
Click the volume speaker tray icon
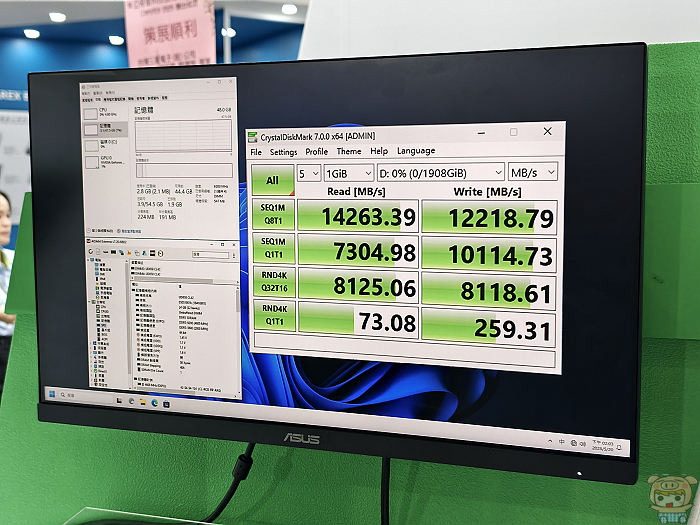point(583,444)
